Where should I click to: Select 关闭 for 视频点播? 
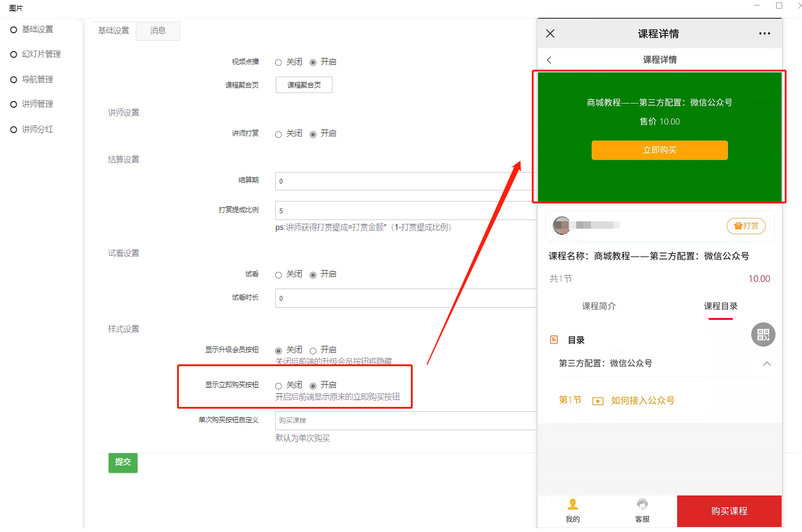pos(279,62)
